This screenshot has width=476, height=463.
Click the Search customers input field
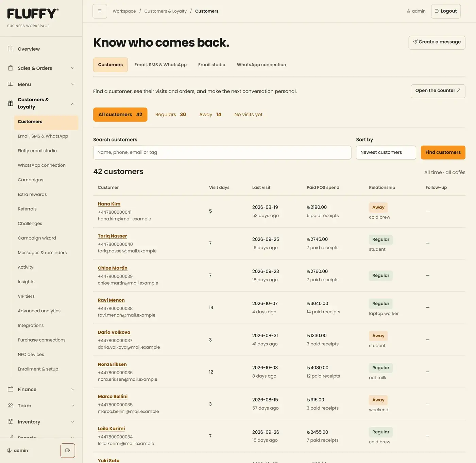tap(222, 152)
